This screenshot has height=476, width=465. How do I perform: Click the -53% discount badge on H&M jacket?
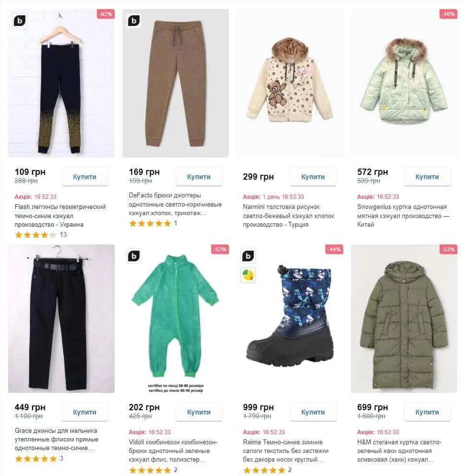[448, 249]
